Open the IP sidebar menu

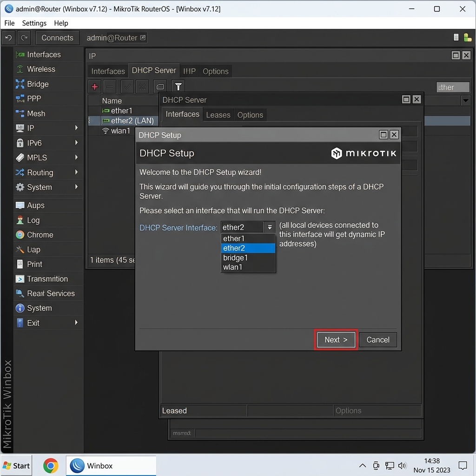pyautogui.click(x=48, y=128)
